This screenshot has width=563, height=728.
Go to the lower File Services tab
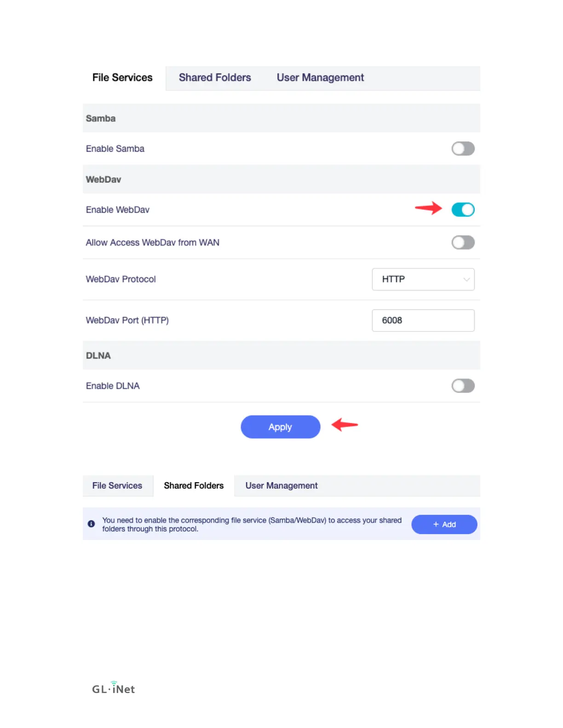tap(117, 486)
